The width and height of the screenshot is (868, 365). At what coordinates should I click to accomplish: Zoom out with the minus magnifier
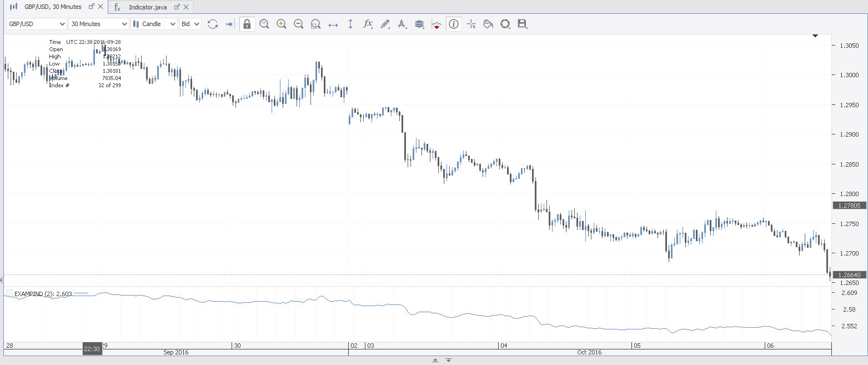[299, 24]
